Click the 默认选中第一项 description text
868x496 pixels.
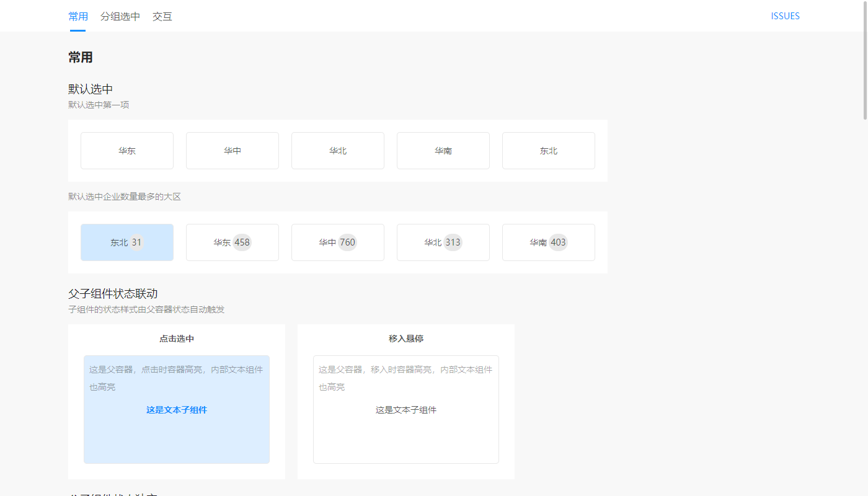point(99,104)
